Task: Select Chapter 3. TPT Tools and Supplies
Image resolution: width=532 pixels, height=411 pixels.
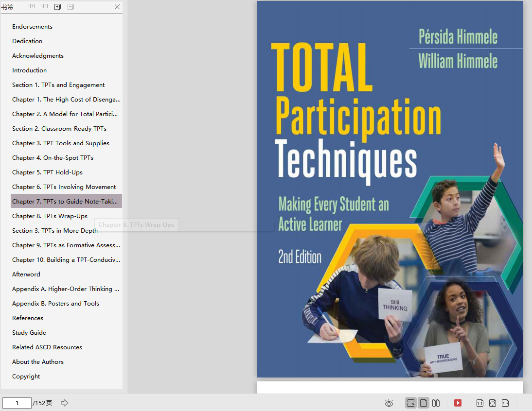Action: click(61, 143)
